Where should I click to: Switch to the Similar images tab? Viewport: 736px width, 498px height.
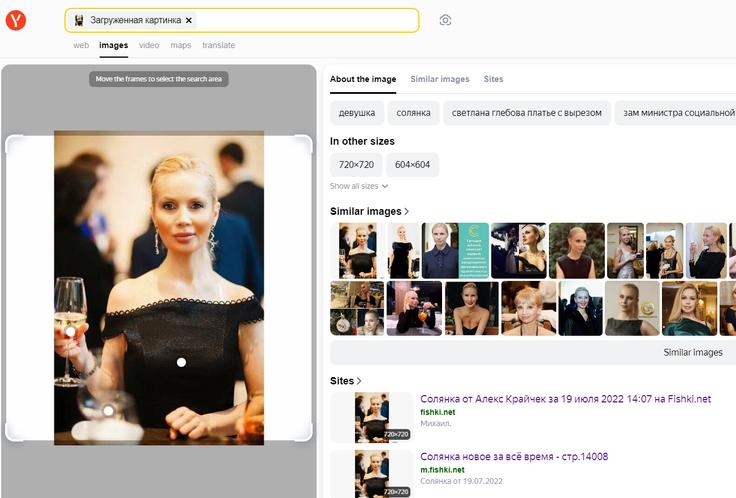(440, 79)
